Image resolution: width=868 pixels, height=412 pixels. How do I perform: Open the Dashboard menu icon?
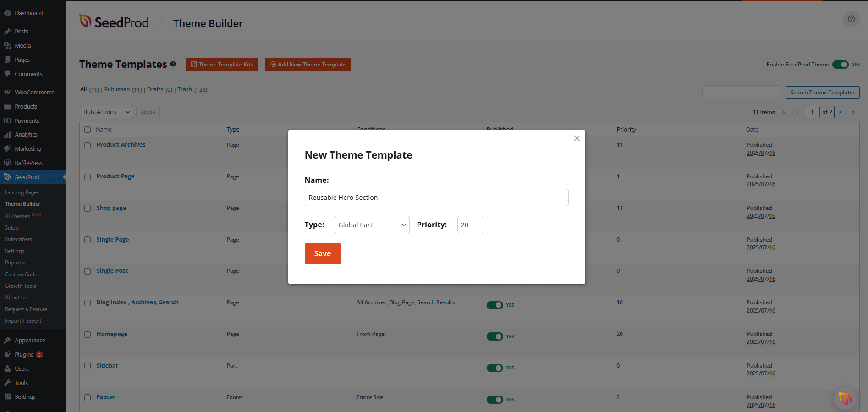(x=7, y=13)
